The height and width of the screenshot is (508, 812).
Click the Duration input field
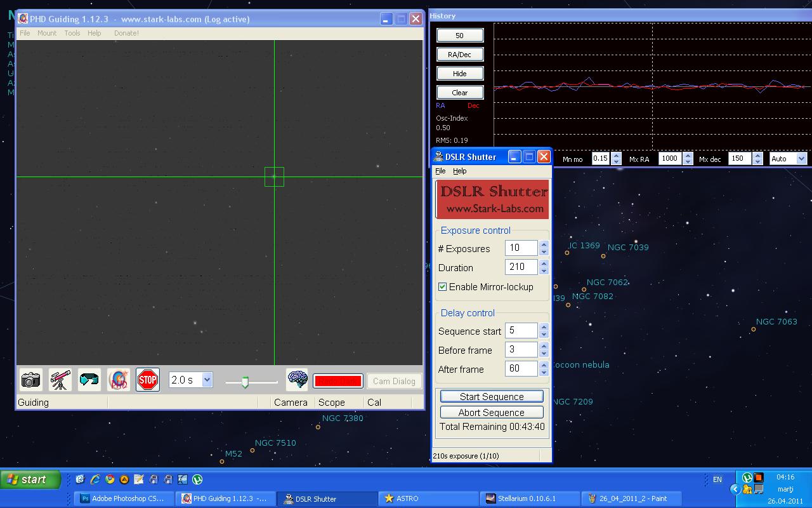pos(521,267)
